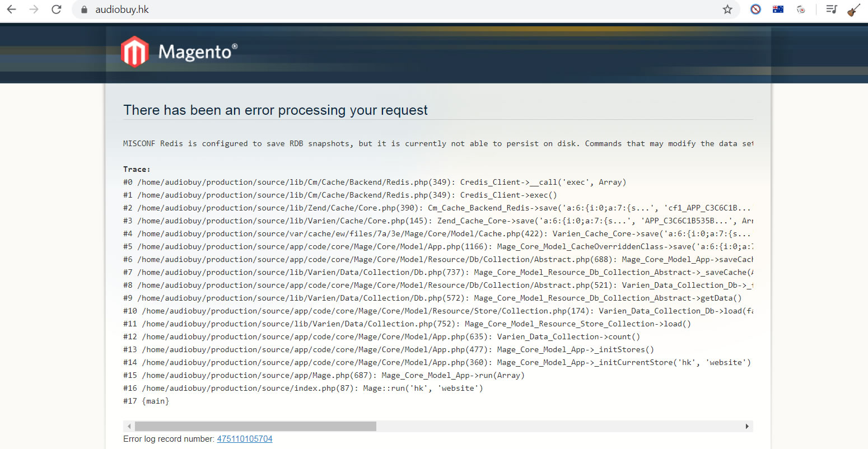Click the browser forward arrow icon
This screenshot has height=449, width=868.
coord(34,9)
